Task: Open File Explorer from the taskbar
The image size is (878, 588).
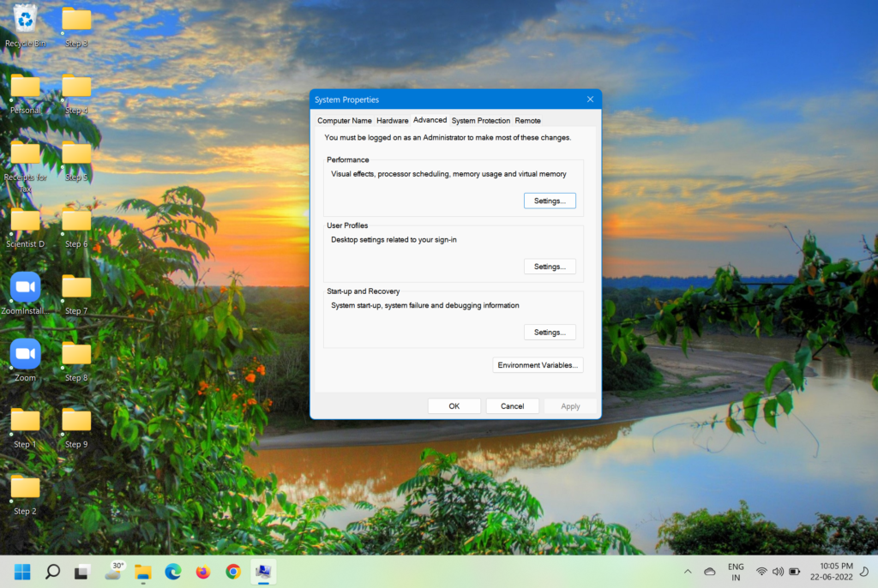Action: point(143,572)
